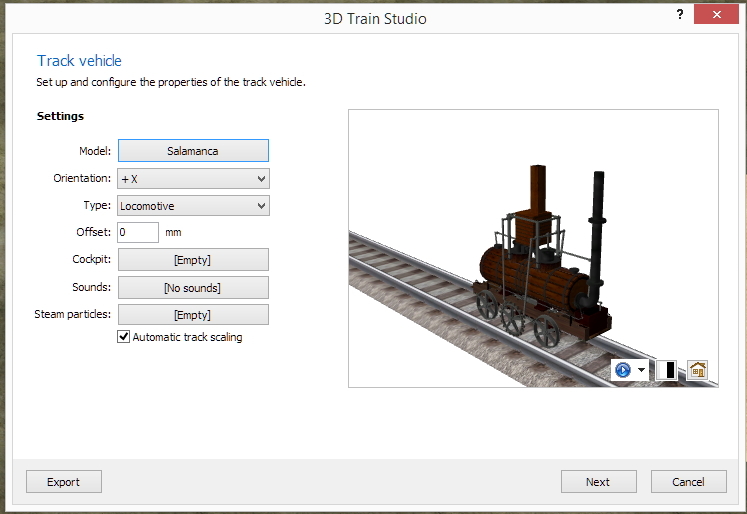The height and width of the screenshot is (514, 747).
Task: Close the 3D Train Studio dialog
Action: point(716,14)
